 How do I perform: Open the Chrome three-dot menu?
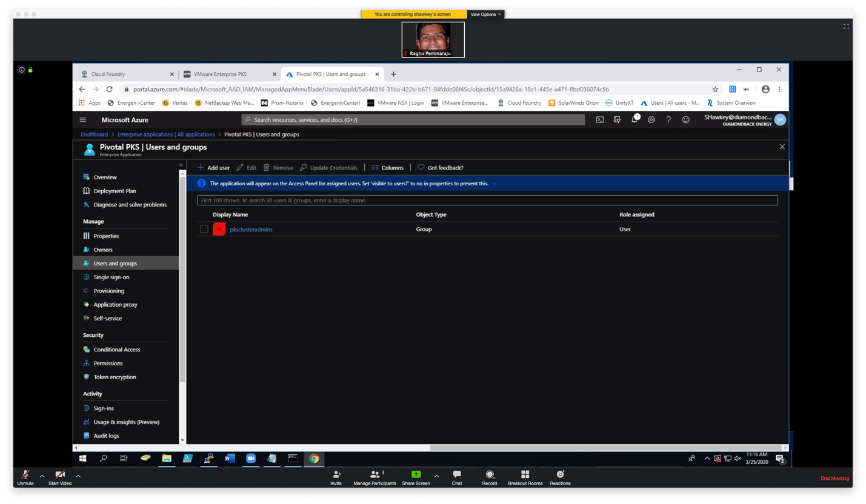pos(779,89)
